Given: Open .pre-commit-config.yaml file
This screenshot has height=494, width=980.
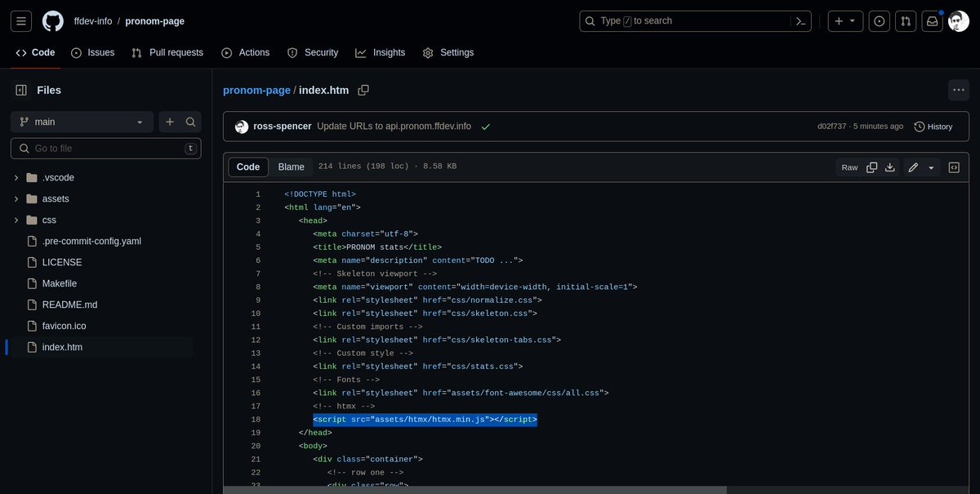Looking at the screenshot, I should pos(91,241).
